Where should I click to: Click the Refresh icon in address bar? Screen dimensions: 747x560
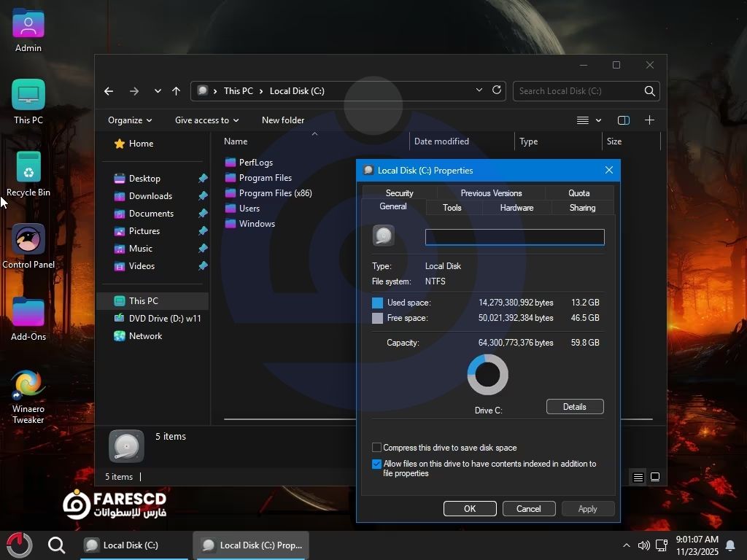click(497, 90)
